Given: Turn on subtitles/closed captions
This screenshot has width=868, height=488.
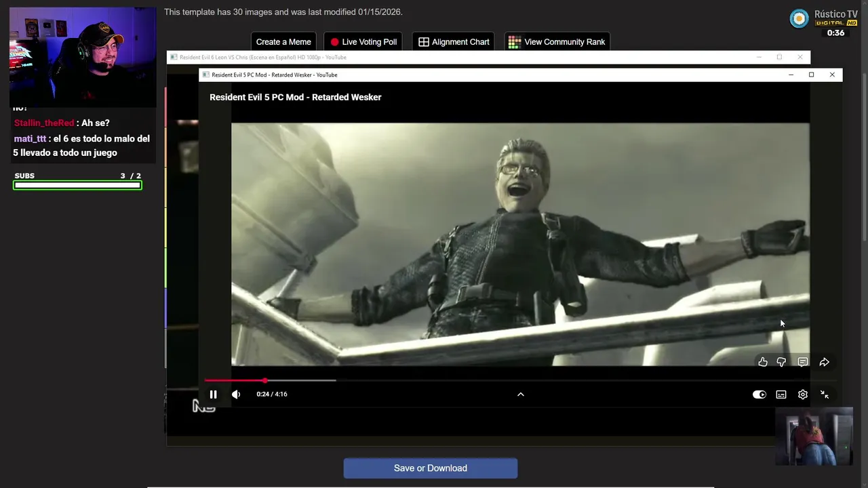Looking at the screenshot, I should click(x=781, y=394).
